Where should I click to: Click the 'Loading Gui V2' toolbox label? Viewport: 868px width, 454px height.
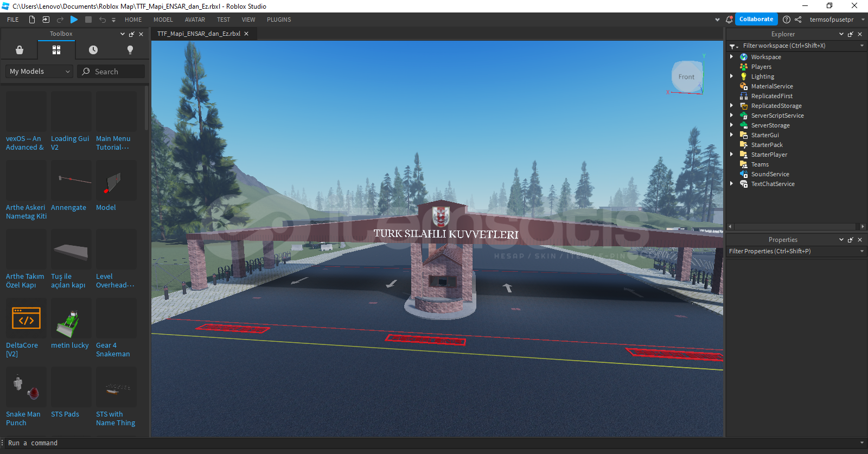click(70, 143)
